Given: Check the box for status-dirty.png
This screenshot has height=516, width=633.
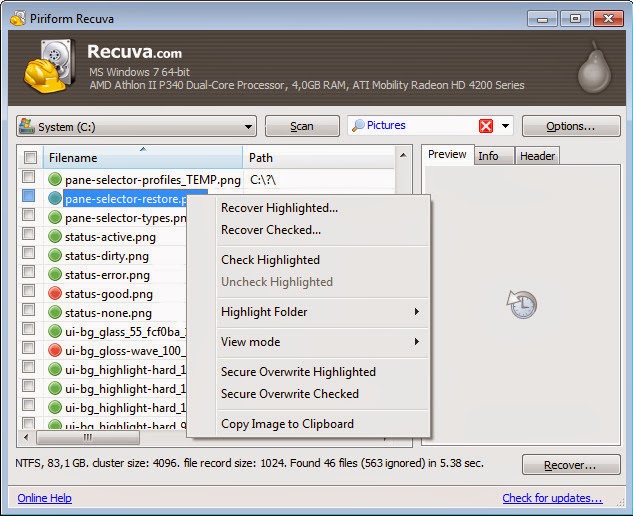Looking at the screenshot, I should coord(28,253).
